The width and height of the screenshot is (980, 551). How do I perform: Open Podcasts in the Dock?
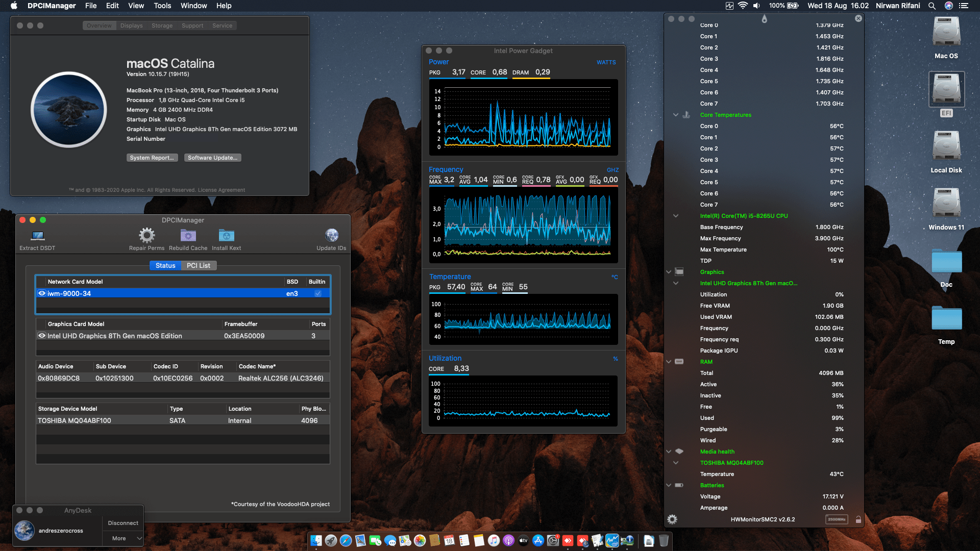pos(508,540)
